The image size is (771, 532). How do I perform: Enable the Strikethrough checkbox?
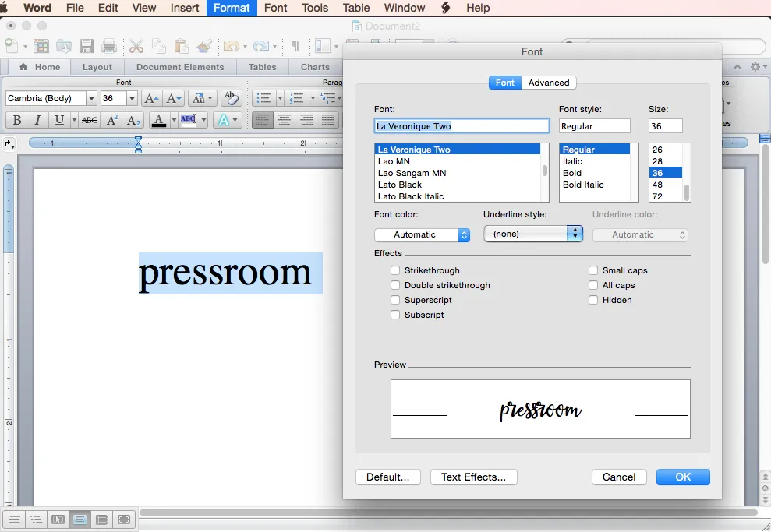pos(395,270)
